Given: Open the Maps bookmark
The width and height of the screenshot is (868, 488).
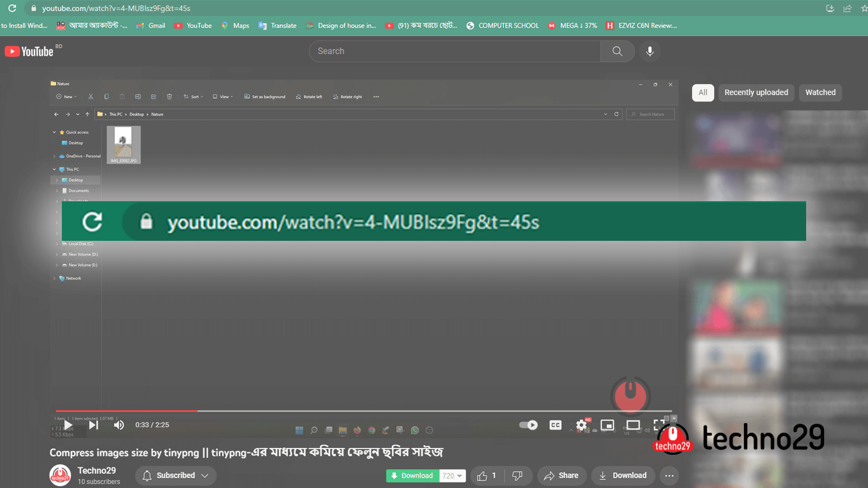Looking at the screenshot, I should [235, 25].
